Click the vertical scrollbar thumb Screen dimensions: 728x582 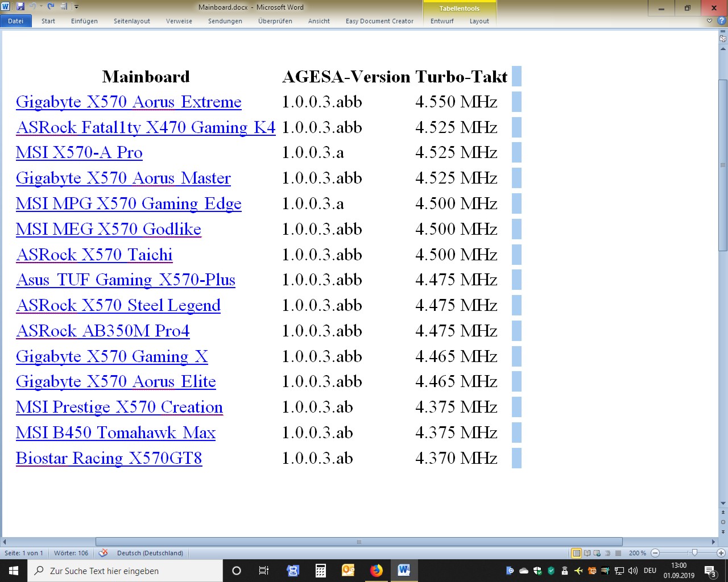(x=723, y=165)
